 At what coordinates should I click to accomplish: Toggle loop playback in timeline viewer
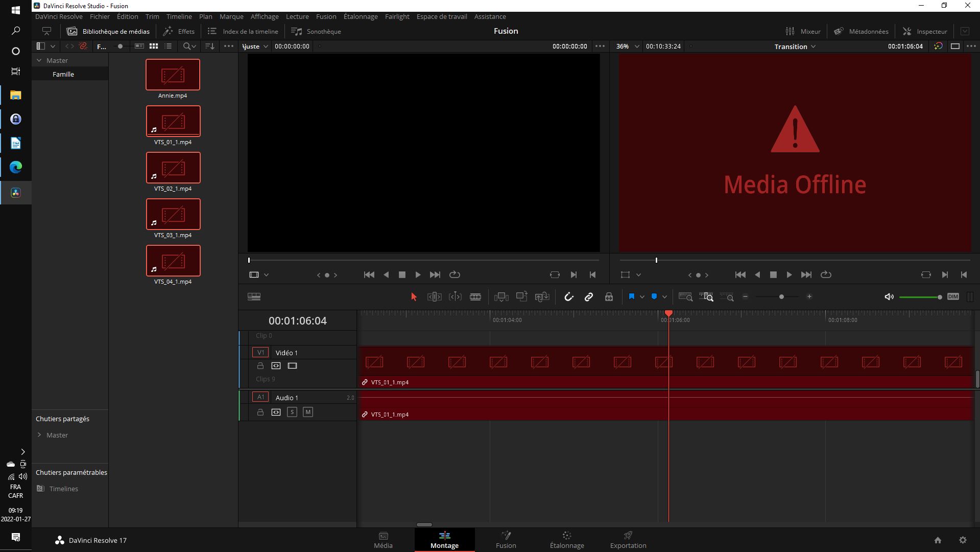(826, 275)
